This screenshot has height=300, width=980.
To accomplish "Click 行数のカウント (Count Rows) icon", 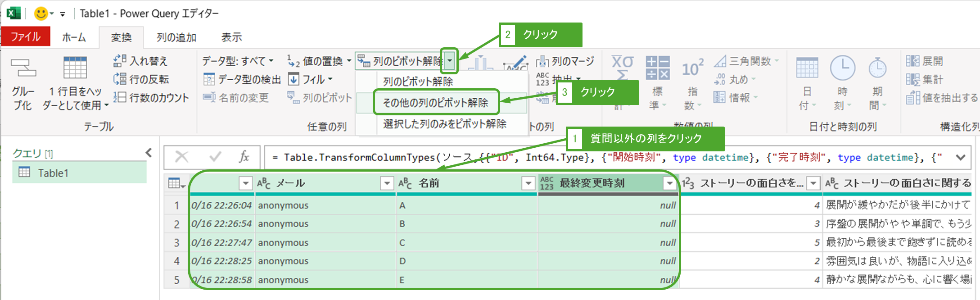I will pos(119,97).
